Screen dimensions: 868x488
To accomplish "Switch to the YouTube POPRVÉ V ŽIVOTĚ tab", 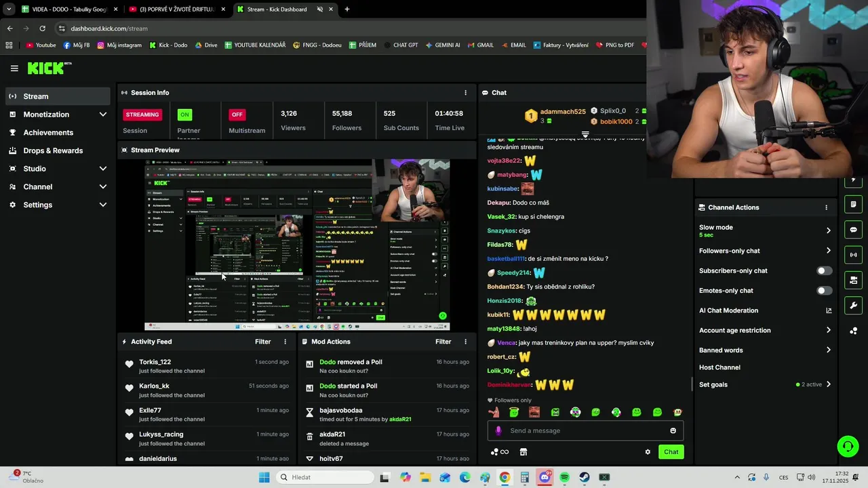I will coord(178,9).
